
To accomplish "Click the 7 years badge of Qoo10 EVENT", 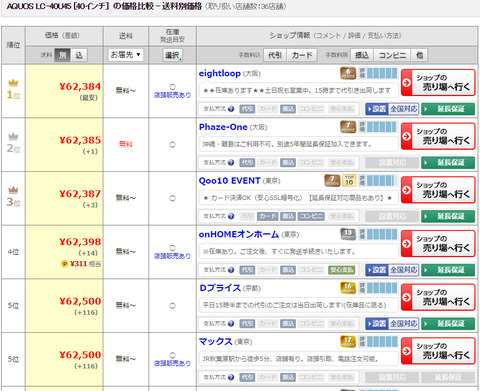I will (332, 181).
